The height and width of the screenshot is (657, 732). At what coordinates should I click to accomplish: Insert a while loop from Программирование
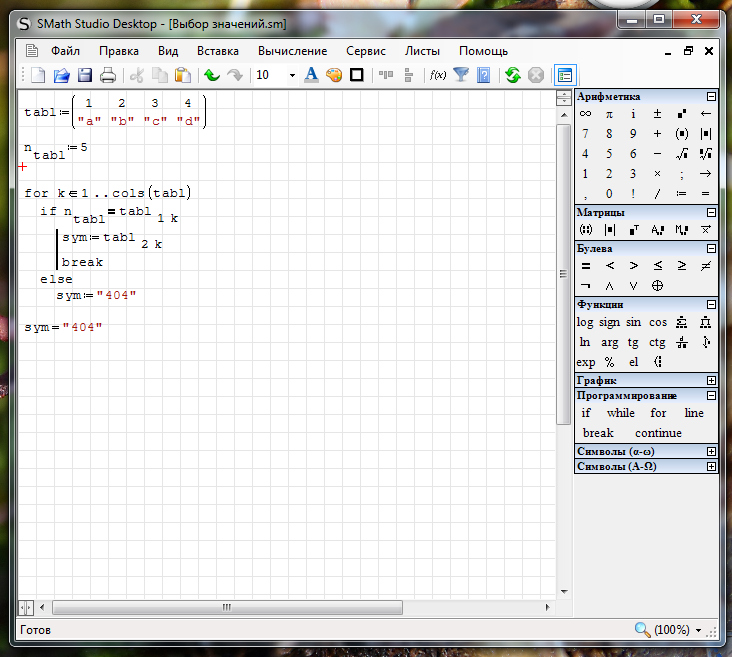[x=620, y=413]
